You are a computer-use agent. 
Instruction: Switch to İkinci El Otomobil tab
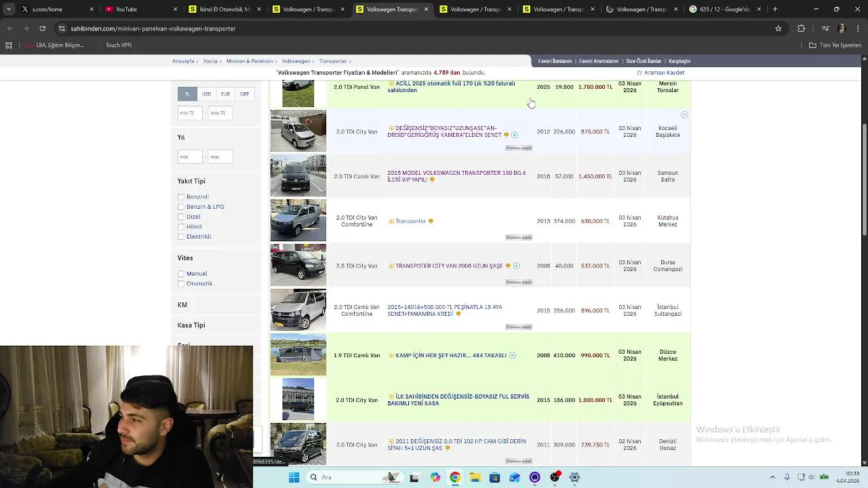point(223,9)
